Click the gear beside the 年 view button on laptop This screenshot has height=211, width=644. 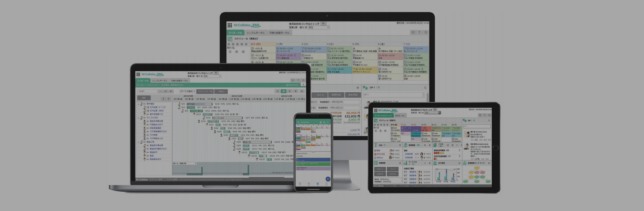click(302, 91)
